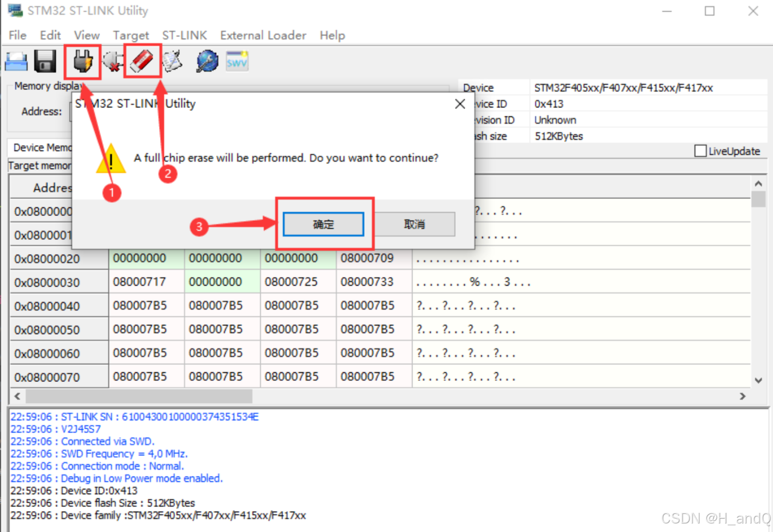Click the SWD Frequency log line

coord(99,454)
